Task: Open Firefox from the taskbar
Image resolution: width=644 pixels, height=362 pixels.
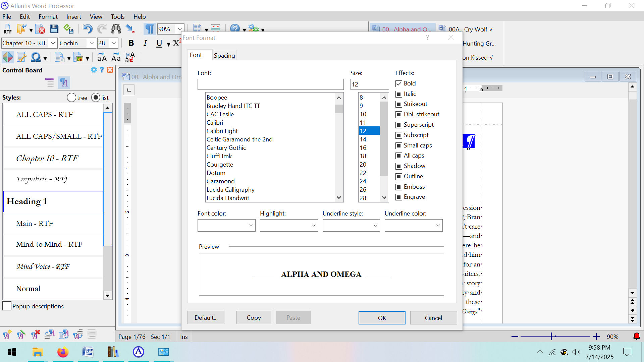Action: tap(63, 352)
